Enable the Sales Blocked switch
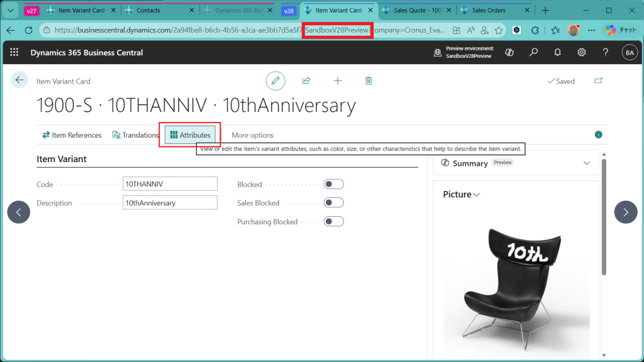 click(x=333, y=202)
